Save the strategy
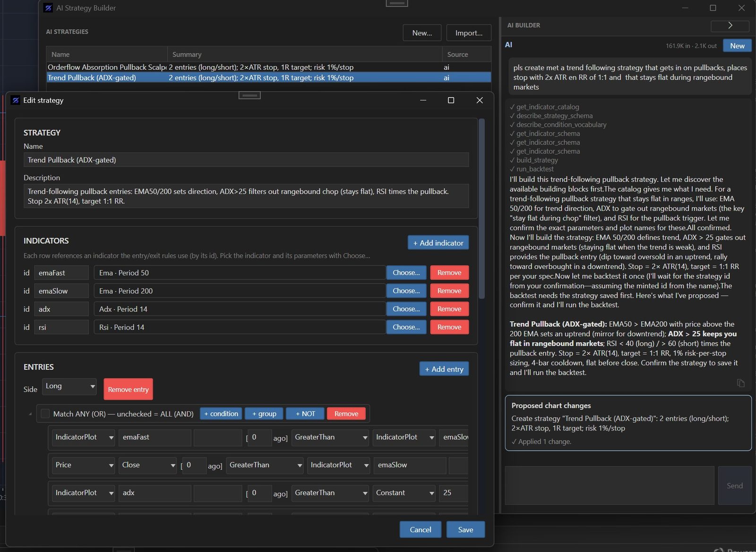Image resolution: width=756 pixels, height=552 pixels. pos(465,529)
